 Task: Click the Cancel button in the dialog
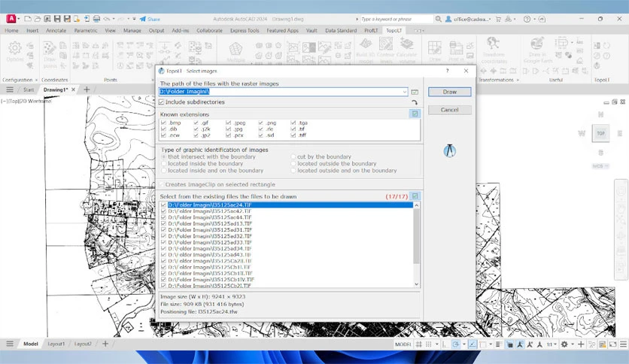tap(450, 110)
